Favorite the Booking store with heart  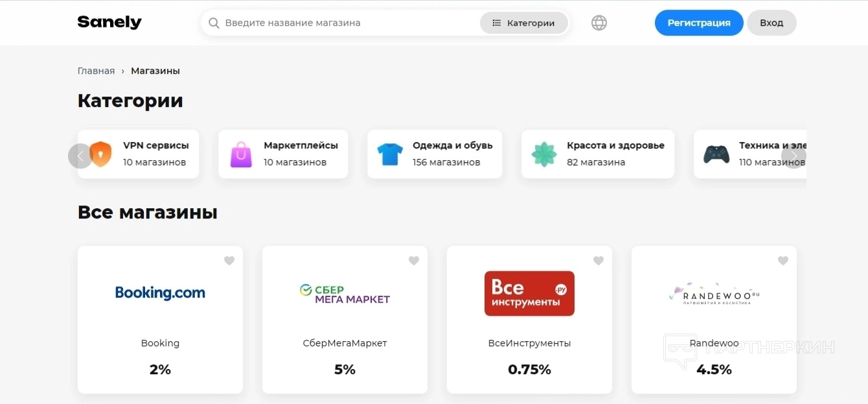229,261
